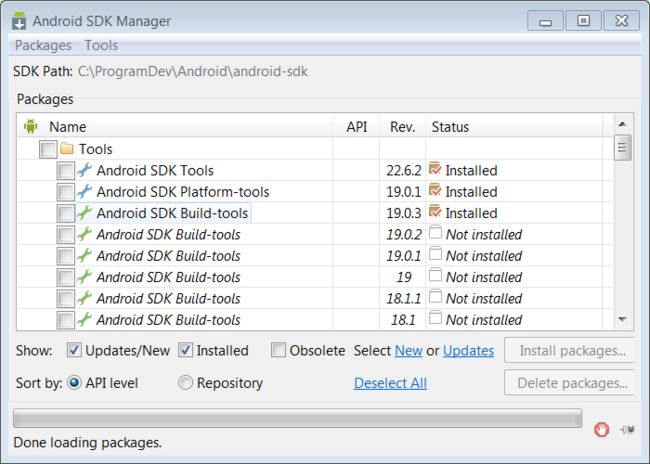The height and width of the screenshot is (464, 650).
Task: Click the scroll-up arrow of the package list
Action: (622, 124)
